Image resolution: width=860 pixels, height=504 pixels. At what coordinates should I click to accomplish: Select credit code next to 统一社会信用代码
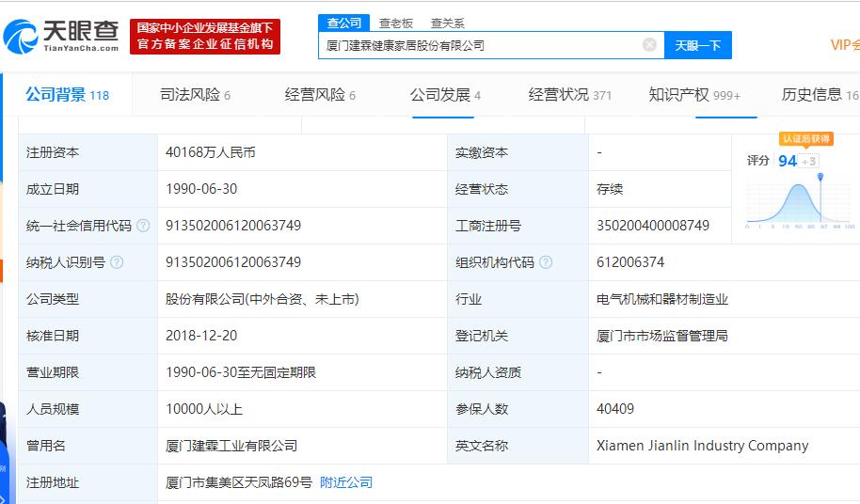(233, 226)
